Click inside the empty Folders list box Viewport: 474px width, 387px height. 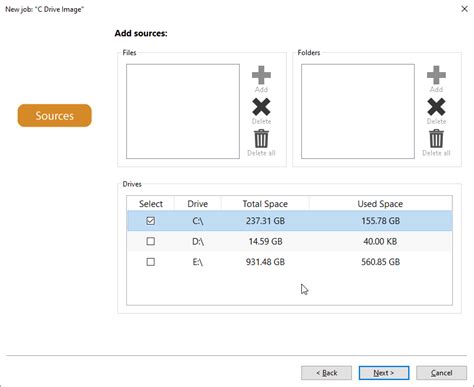(x=358, y=111)
